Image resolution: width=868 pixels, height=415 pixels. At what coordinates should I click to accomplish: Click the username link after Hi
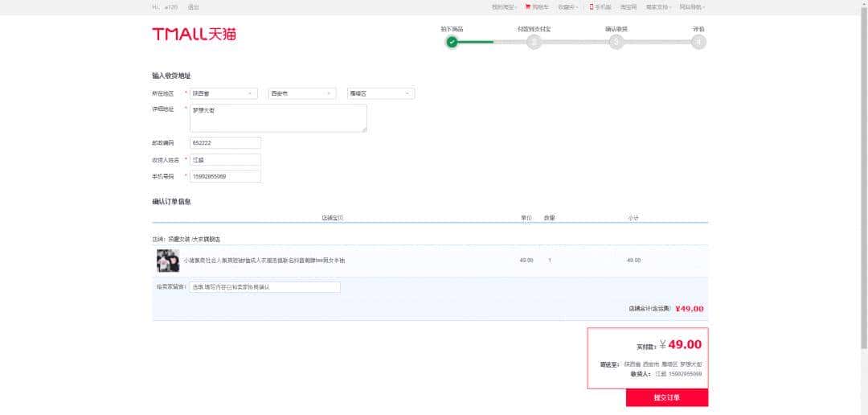pyautogui.click(x=171, y=7)
